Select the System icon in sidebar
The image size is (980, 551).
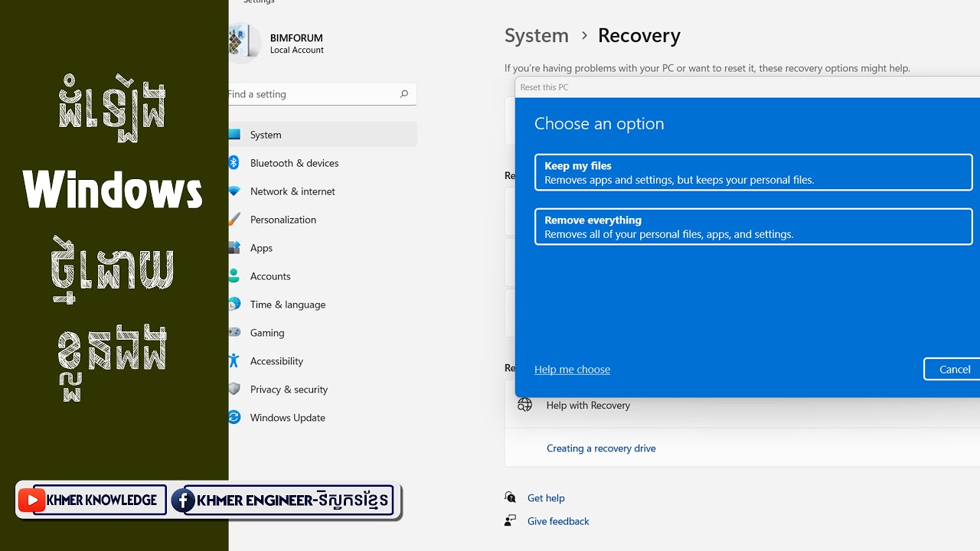point(234,135)
